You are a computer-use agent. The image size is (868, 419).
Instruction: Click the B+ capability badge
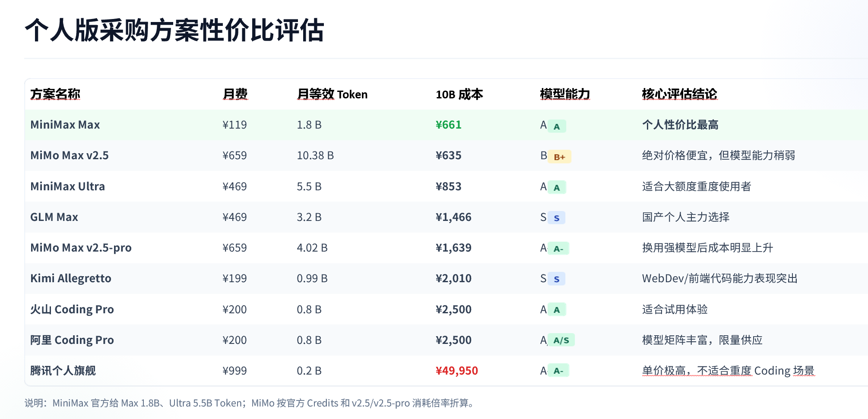559,157
